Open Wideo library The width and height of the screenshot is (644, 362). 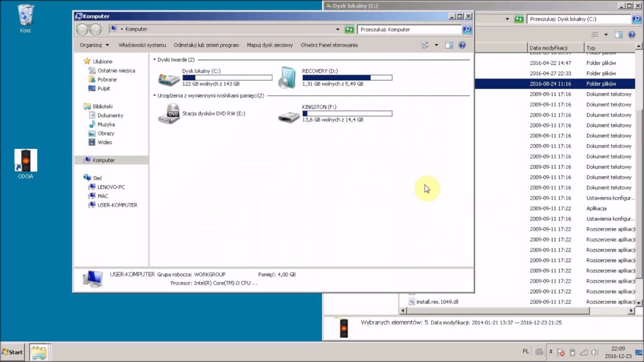click(x=105, y=142)
